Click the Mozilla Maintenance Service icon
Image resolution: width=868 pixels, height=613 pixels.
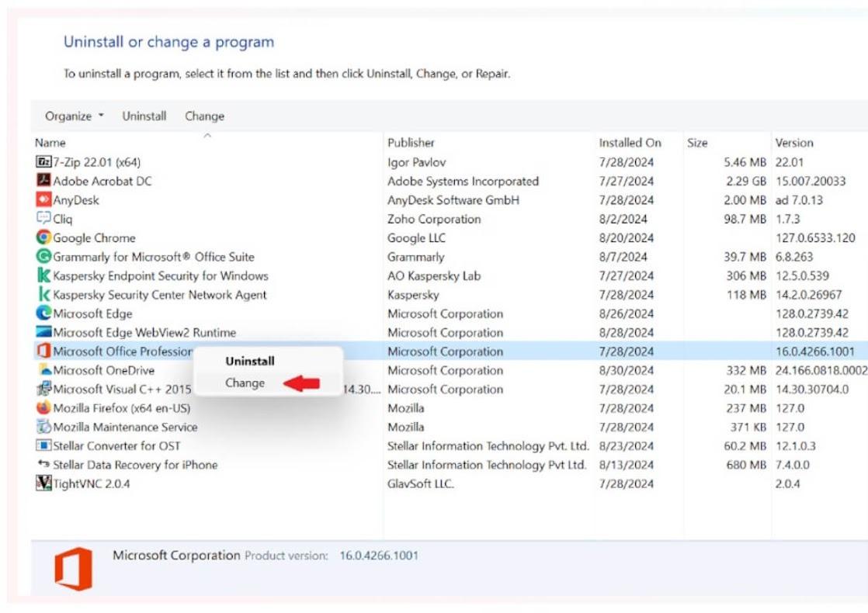pos(43,427)
